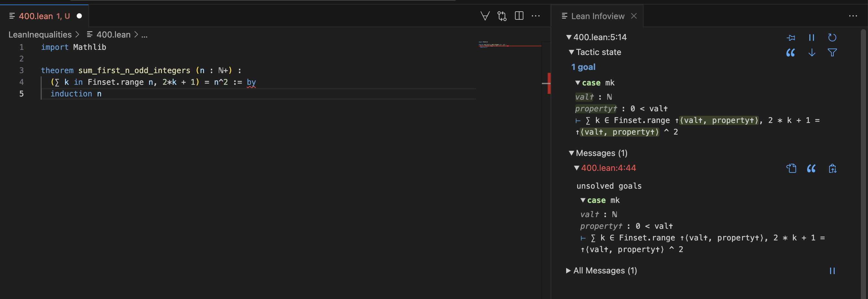Copy message text quote icon in Messages
This screenshot has width=868, height=299.
point(811,168)
